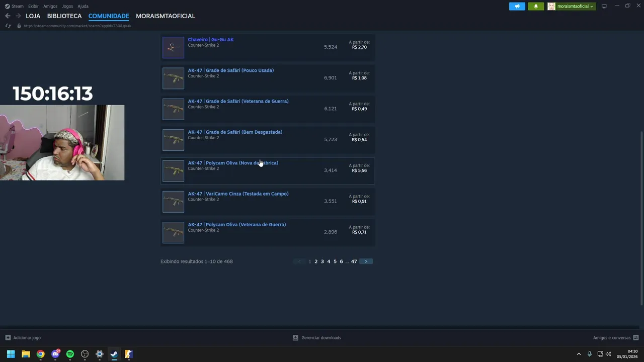The width and height of the screenshot is (644, 362).
Task: Show hidden system tray icons
Action: pos(579,354)
